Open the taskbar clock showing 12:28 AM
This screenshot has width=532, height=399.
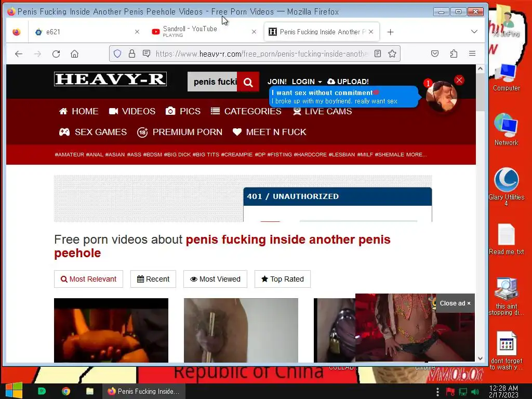(x=503, y=391)
